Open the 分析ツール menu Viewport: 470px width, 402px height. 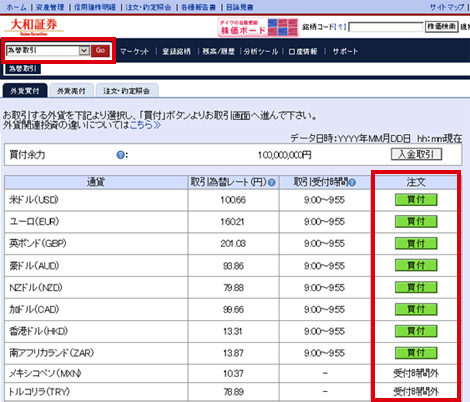(x=261, y=51)
